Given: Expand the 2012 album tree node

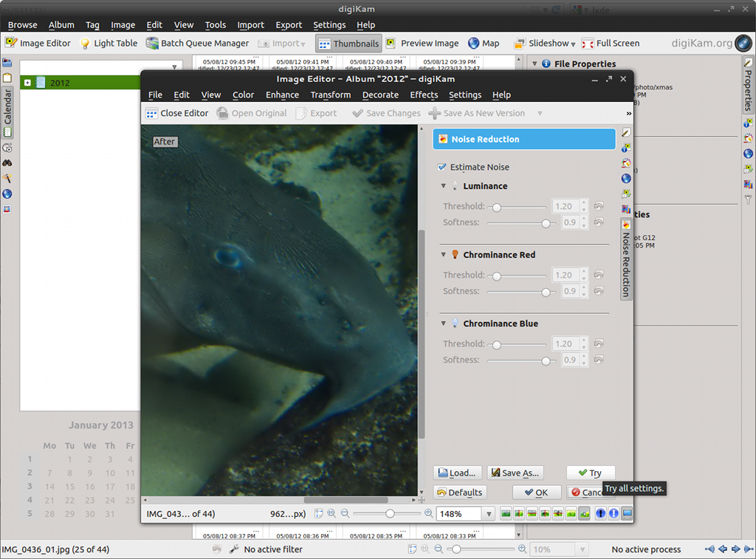Looking at the screenshot, I should pos(27,83).
